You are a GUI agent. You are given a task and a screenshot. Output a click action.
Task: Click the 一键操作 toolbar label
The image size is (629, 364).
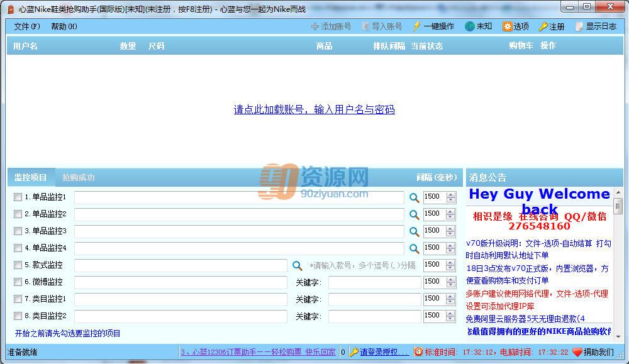pyautogui.click(x=439, y=26)
